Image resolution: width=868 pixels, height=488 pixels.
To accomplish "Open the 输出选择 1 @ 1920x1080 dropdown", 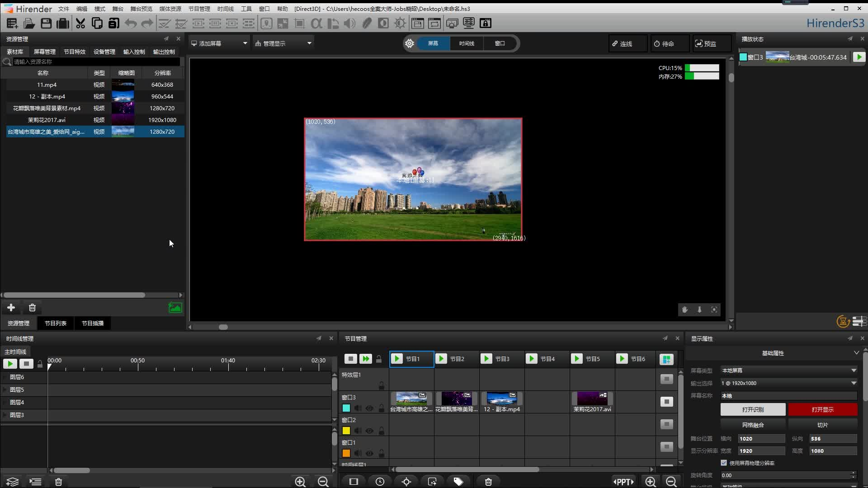I will pos(789,383).
